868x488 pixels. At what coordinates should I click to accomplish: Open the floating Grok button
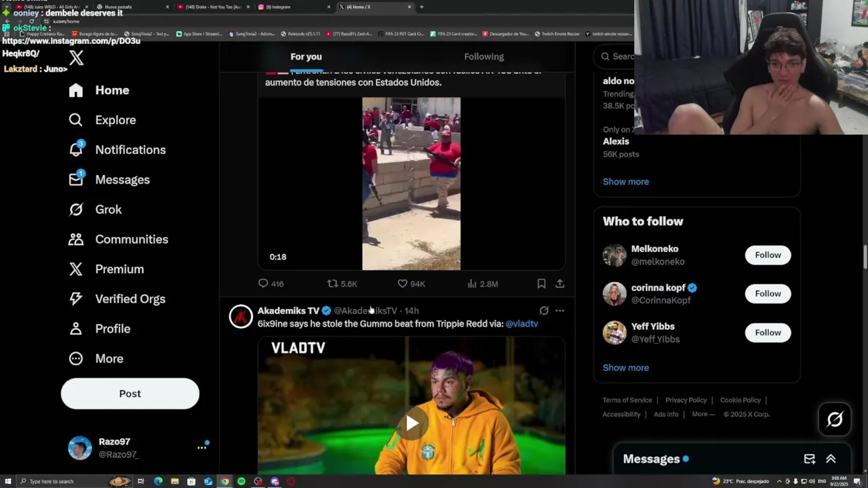pos(835,420)
